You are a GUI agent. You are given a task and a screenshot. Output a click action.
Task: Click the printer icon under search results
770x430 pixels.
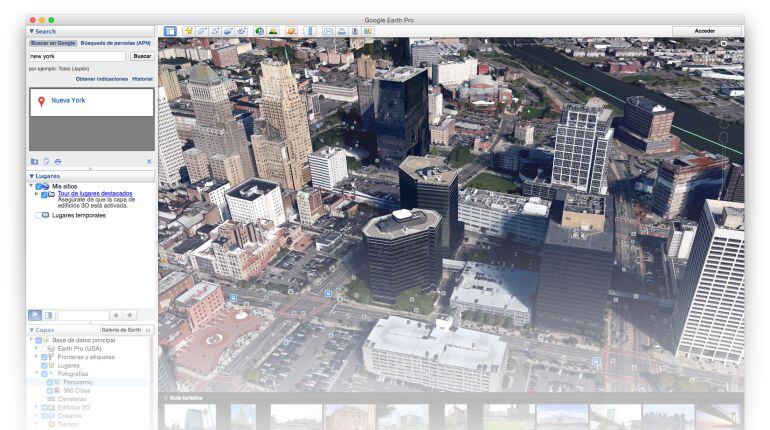58,161
